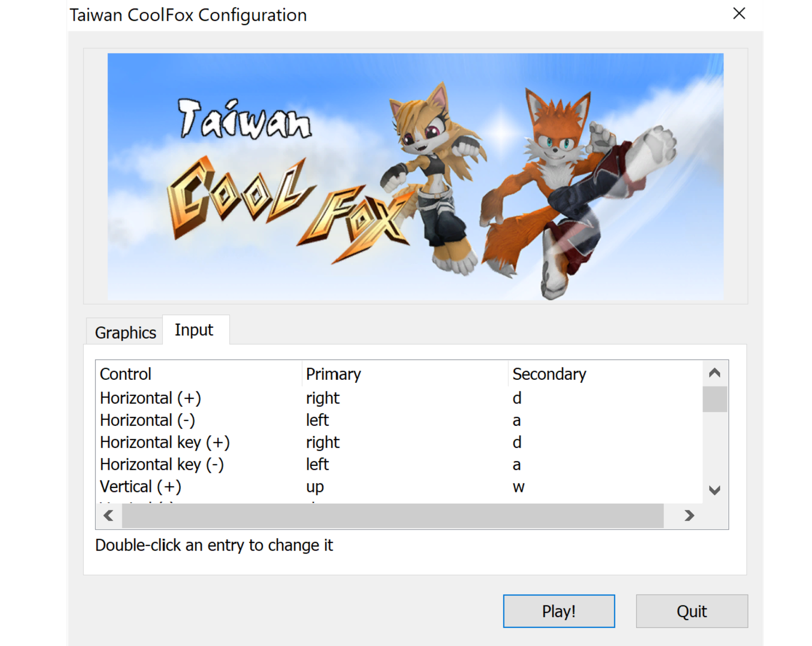Select the Horizontal key (+) control entry
Screen dimensions: 812x646
[x=165, y=442]
